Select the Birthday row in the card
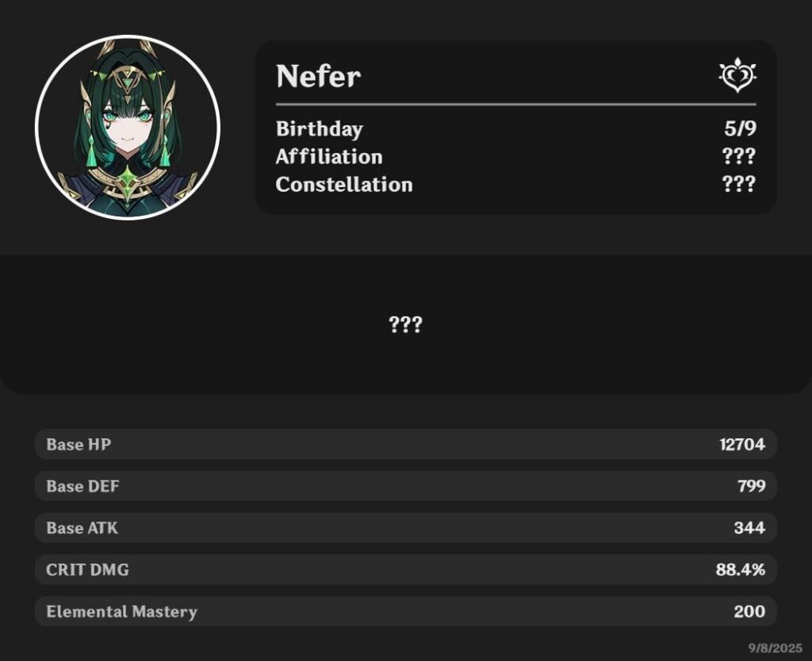The image size is (812, 661). (x=515, y=128)
